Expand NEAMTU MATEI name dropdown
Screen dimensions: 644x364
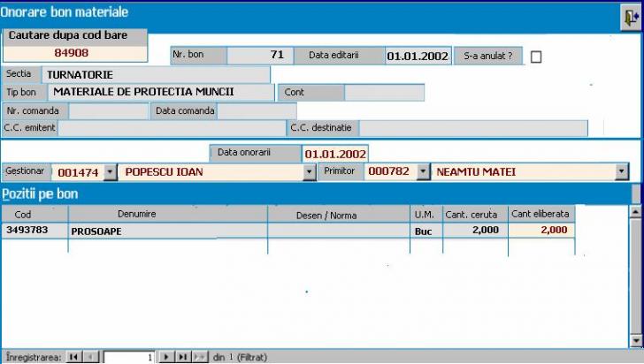click(622, 172)
